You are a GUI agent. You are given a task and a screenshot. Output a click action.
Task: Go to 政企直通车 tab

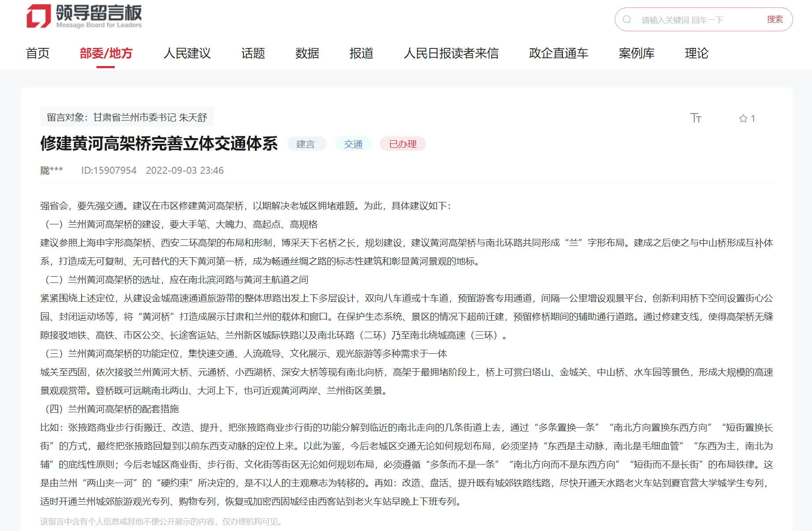(x=558, y=53)
